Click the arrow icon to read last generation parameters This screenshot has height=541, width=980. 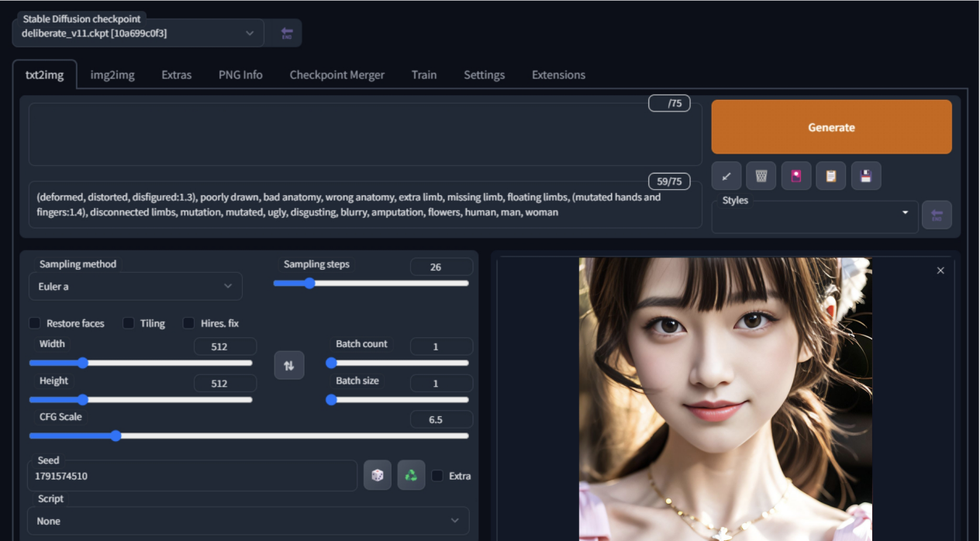pyautogui.click(x=726, y=176)
